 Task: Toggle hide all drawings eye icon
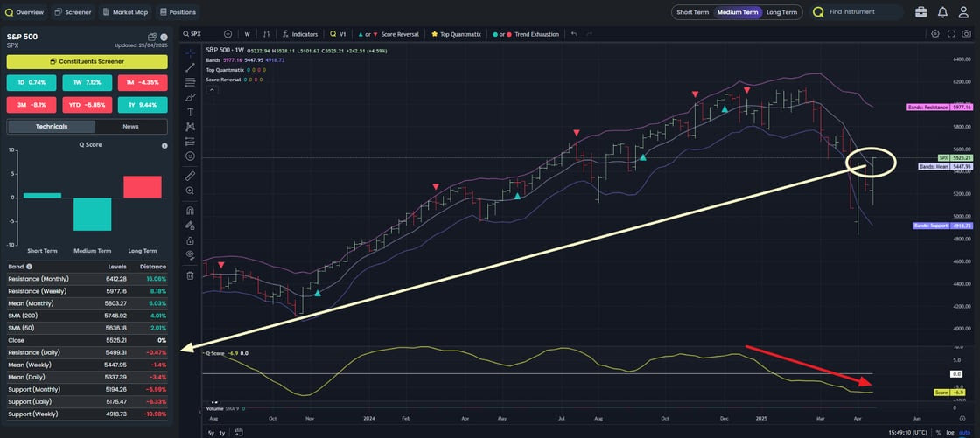coord(190,255)
